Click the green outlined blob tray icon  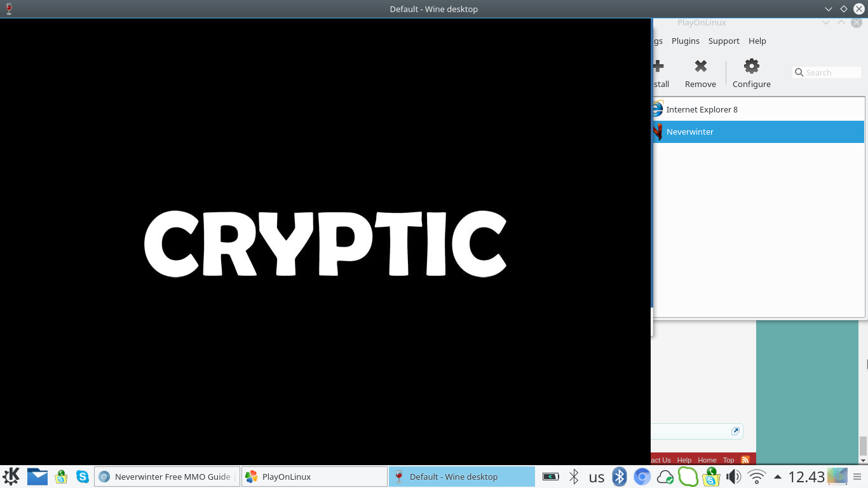688,477
